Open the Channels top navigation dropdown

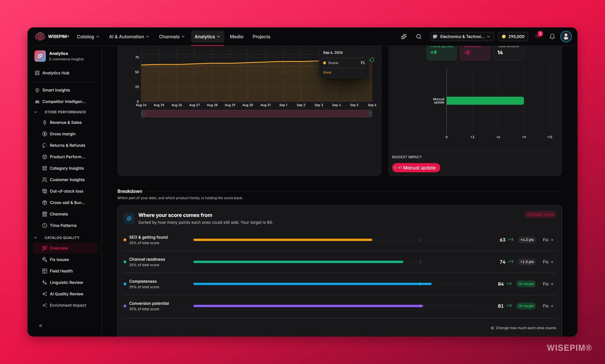pos(172,37)
